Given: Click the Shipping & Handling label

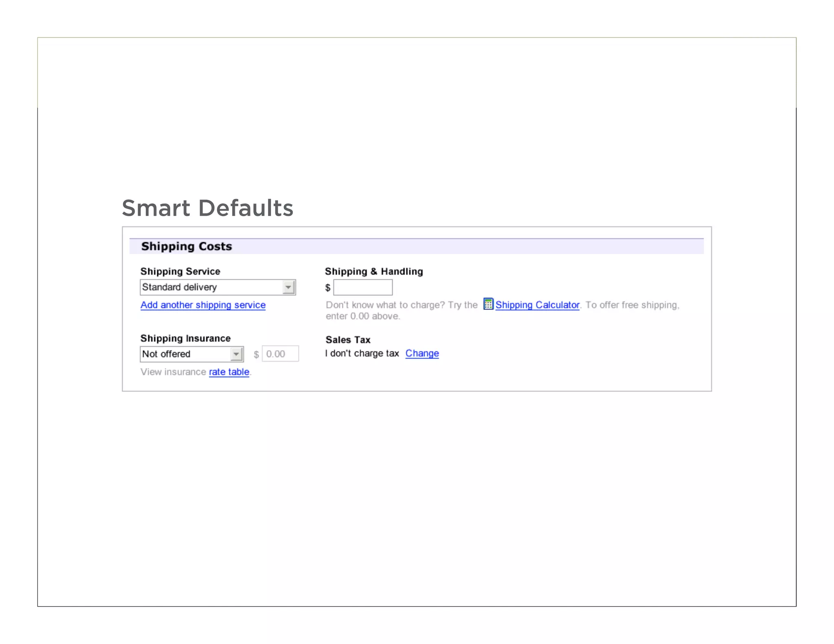Looking at the screenshot, I should pos(374,272).
